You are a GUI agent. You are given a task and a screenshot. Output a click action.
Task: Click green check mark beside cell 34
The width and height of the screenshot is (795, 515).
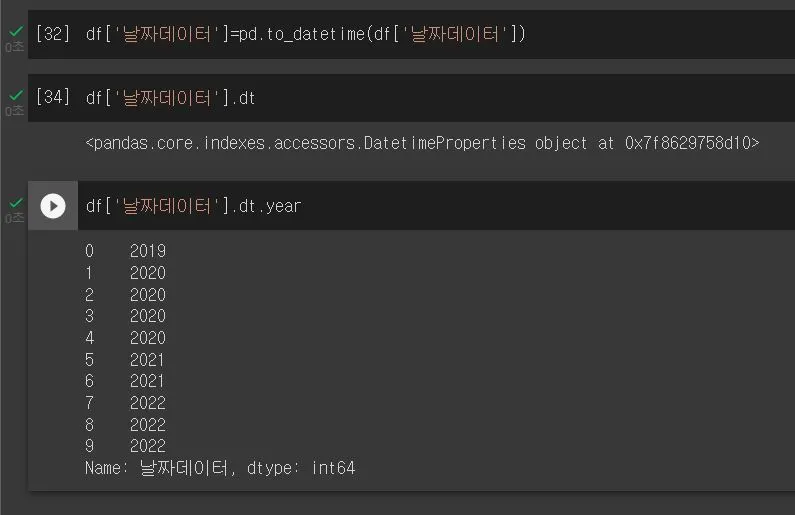tap(16, 95)
